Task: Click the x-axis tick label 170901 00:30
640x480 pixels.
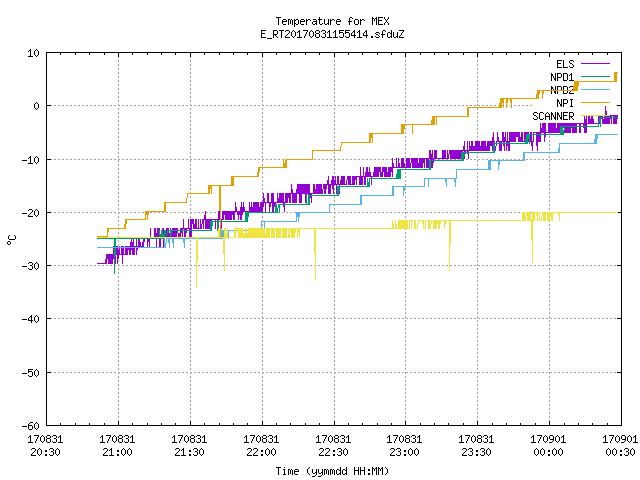Action: click(620, 446)
